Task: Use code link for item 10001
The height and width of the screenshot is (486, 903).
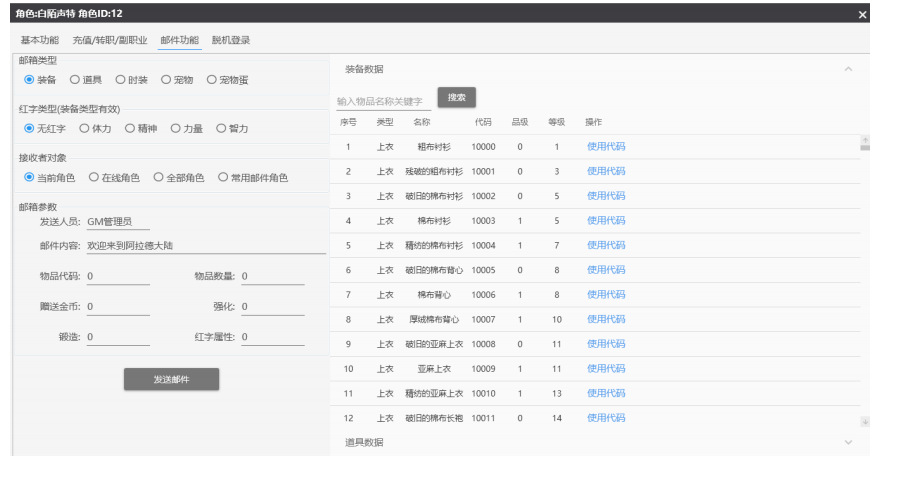Action: click(606, 171)
